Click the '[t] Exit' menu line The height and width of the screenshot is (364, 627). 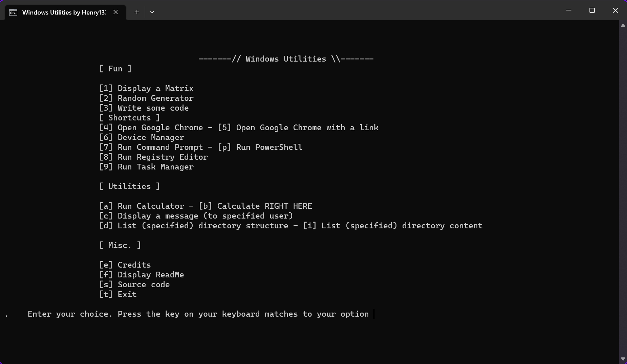pyautogui.click(x=118, y=294)
